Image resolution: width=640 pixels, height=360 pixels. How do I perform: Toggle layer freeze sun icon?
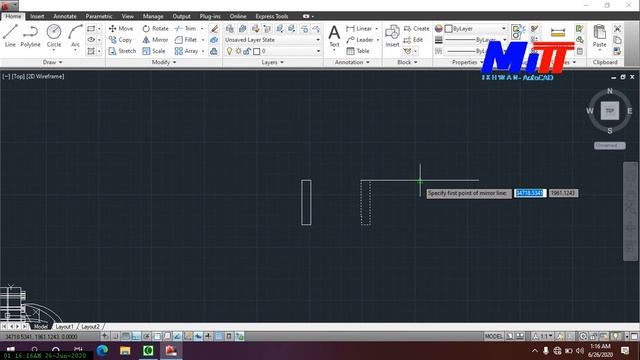238,51
